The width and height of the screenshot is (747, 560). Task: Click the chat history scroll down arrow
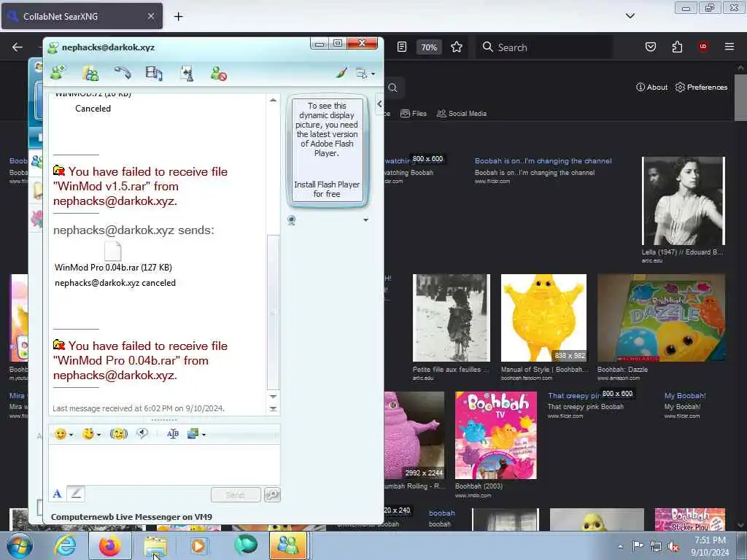273,396
